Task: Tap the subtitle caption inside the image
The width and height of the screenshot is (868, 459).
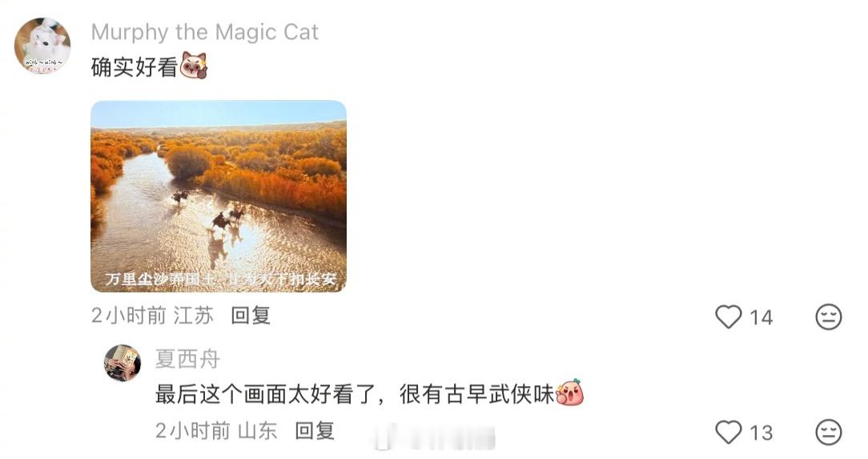Action: click(221, 279)
